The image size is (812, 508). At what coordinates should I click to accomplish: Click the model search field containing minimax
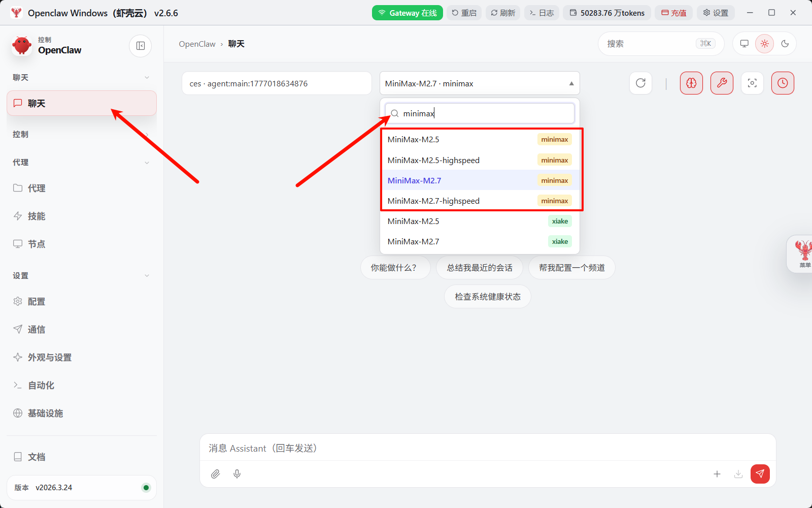point(480,113)
